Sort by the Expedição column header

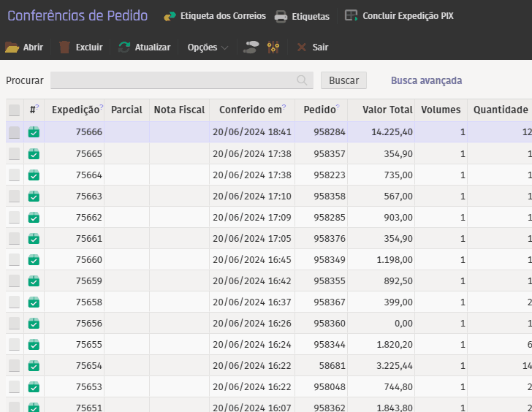click(x=75, y=110)
